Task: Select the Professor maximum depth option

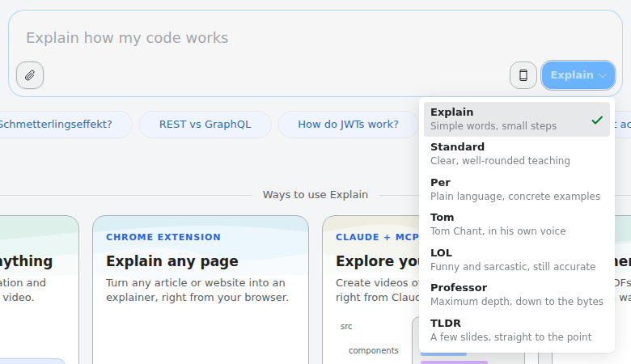Action: pyautogui.click(x=517, y=294)
